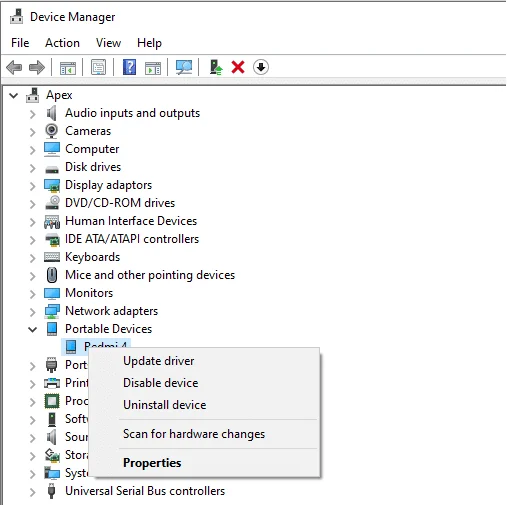Click the red X Uninstall device icon

(238, 67)
